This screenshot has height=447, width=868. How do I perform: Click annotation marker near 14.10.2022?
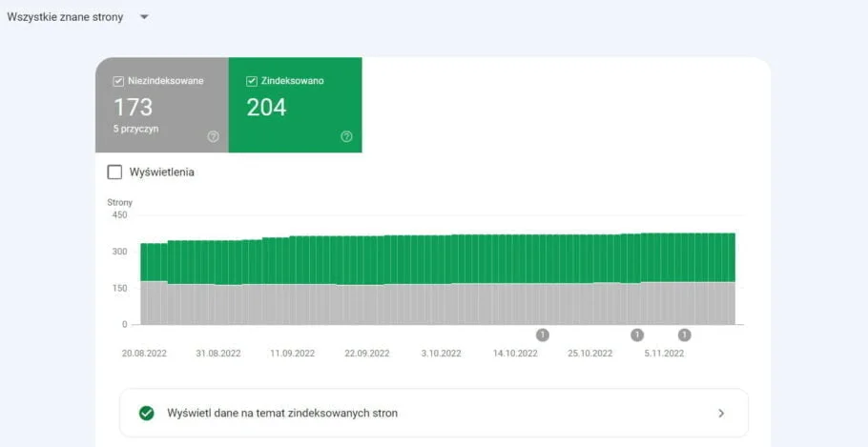[x=543, y=335]
